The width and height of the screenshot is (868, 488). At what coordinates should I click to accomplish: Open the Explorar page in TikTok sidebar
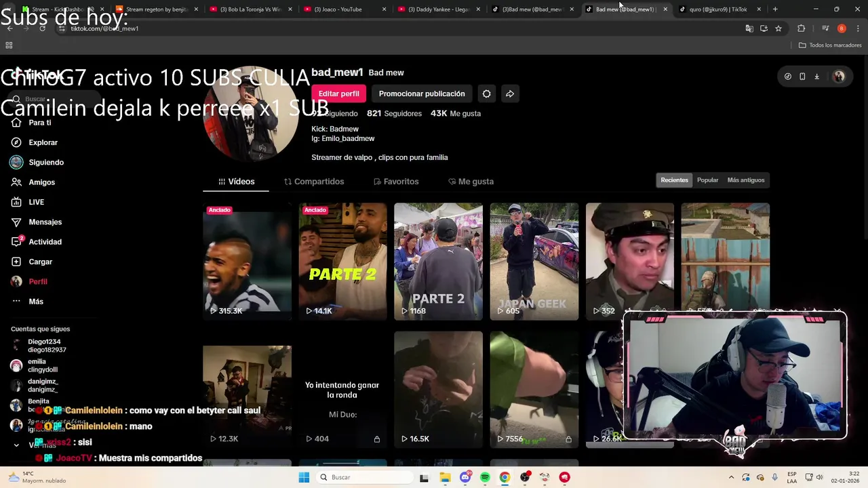[x=34, y=142]
